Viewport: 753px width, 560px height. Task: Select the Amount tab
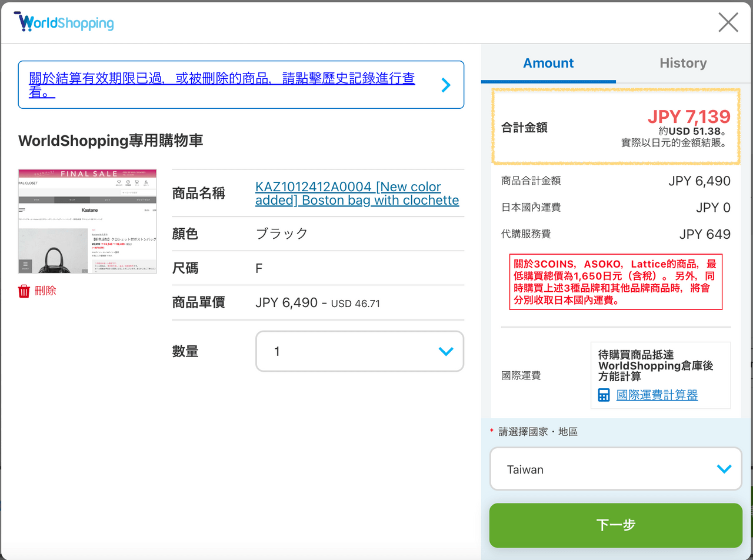pyautogui.click(x=548, y=63)
